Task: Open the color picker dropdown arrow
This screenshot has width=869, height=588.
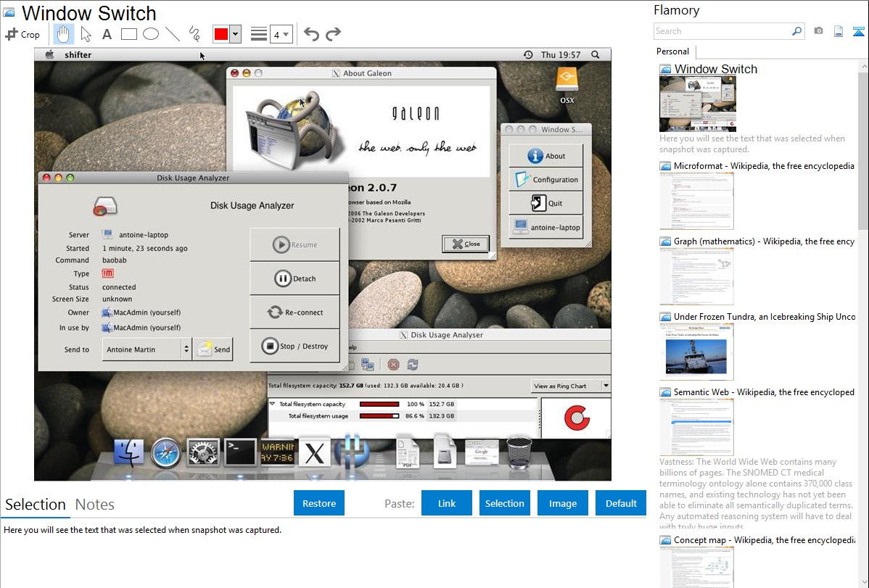Action: click(x=236, y=34)
